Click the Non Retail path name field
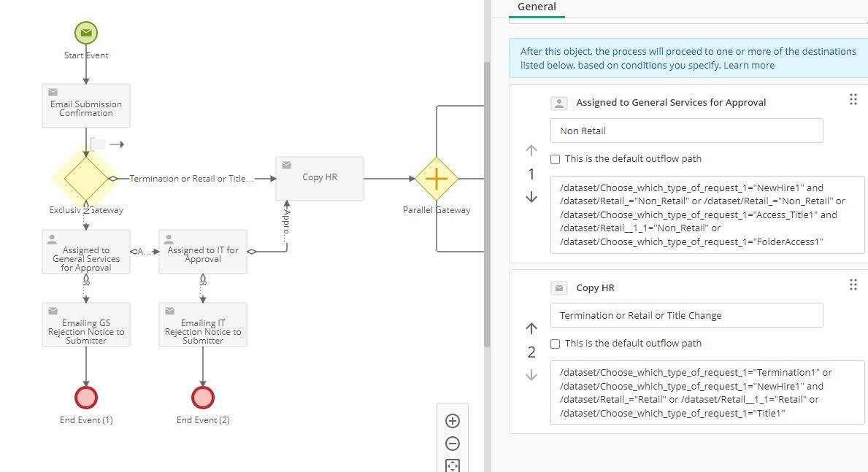 point(686,131)
